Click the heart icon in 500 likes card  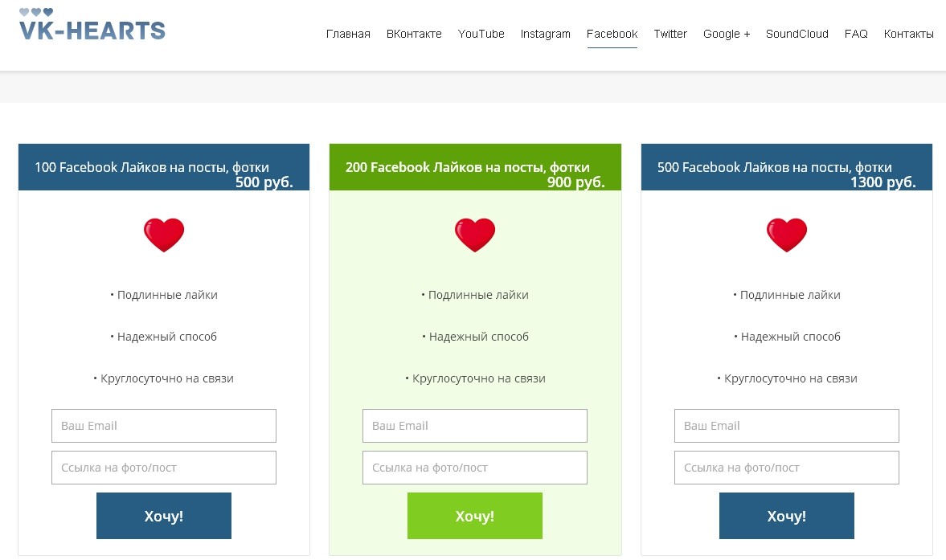coord(787,235)
